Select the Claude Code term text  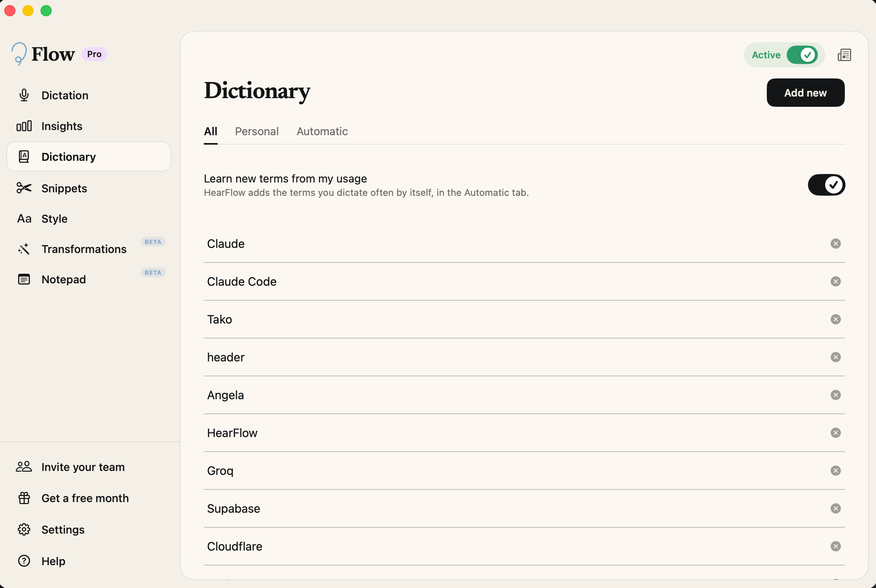click(242, 281)
